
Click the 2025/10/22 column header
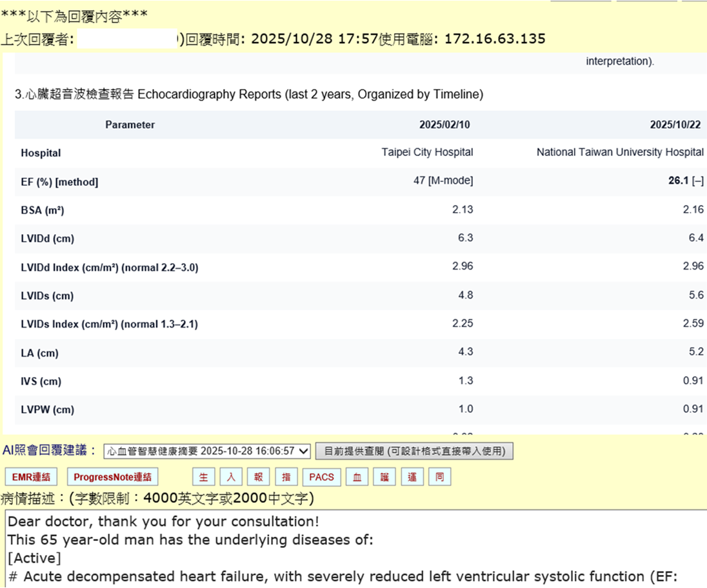pyautogui.click(x=676, y=124)
